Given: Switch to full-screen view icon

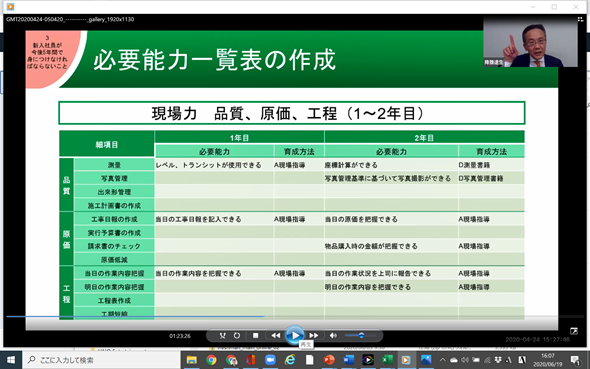Looking at the screenshot, I should (574, 331).
